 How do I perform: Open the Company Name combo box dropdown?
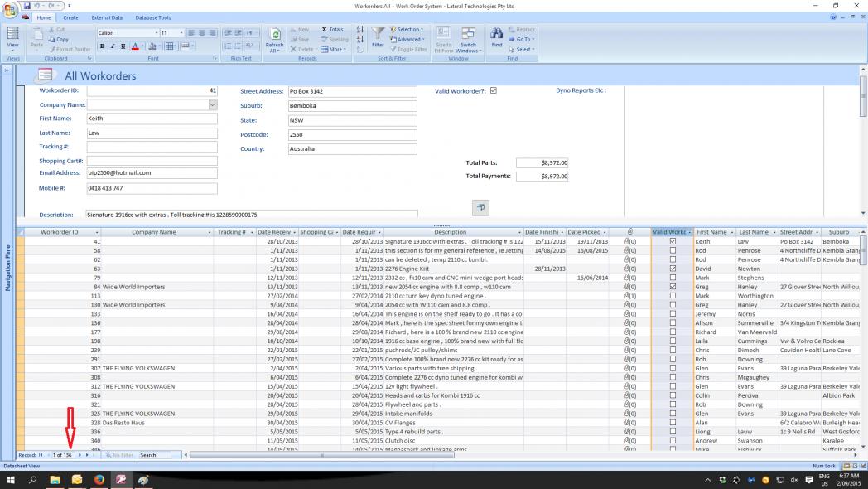point(212,105)
